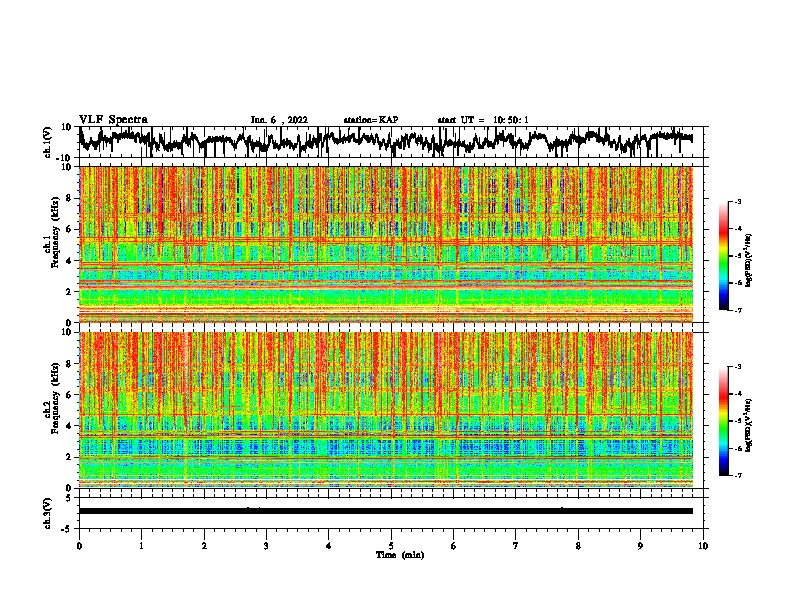This screenshot has width=792, height=612.
Task: Click time axis tick label "0"
Action: [79, 545]
